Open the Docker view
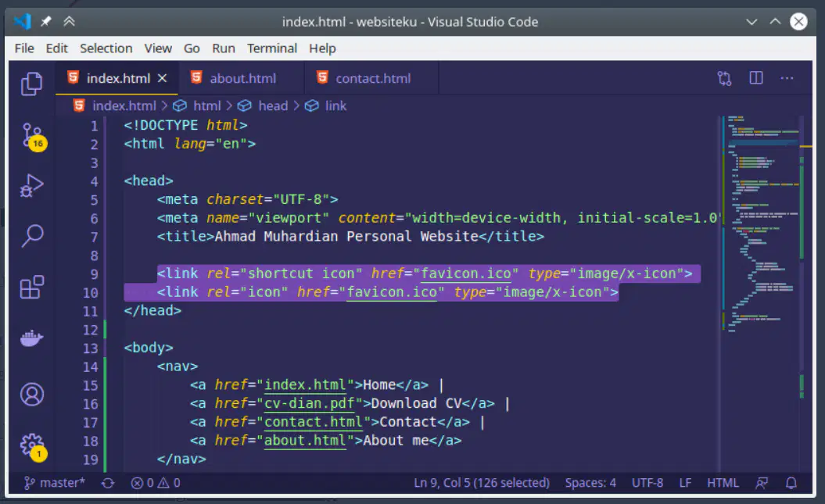 coord(31,338)
